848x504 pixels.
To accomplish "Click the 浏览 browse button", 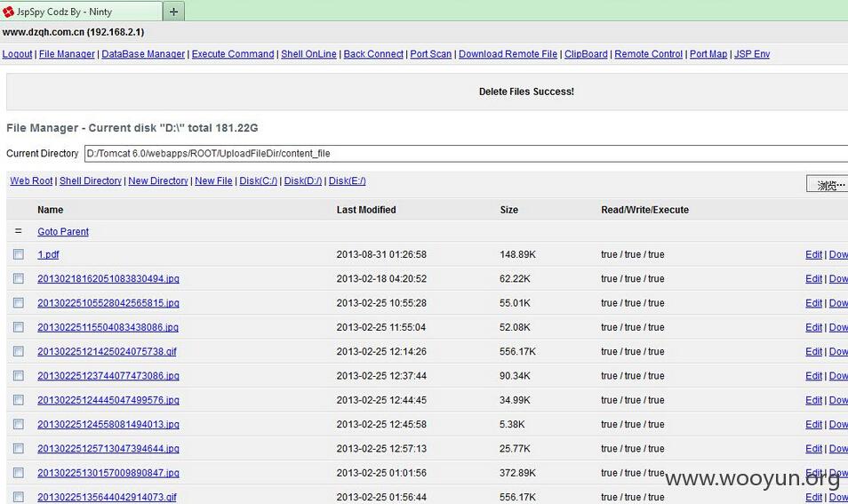I will pos(828,184).
